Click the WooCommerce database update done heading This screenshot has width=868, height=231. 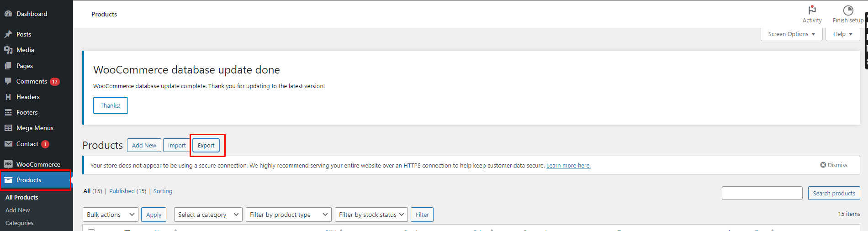[186, 70]
